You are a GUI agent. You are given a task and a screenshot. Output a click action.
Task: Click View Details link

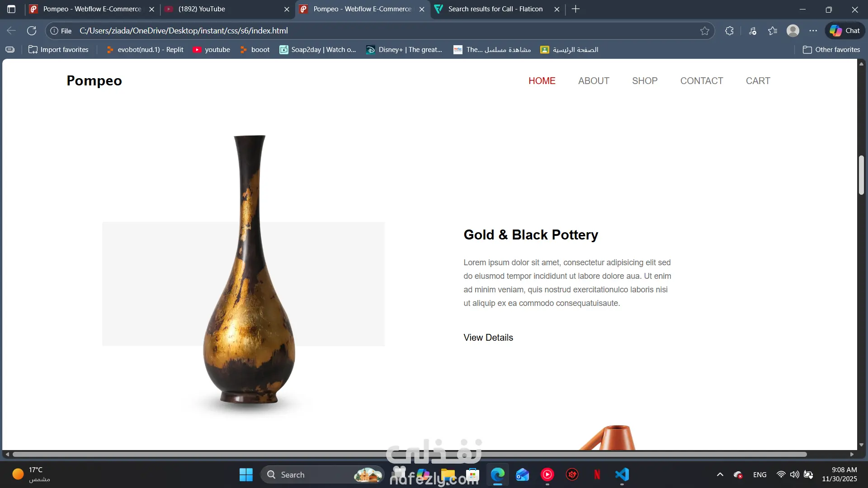pyautogui.click(x=488, y=338)
